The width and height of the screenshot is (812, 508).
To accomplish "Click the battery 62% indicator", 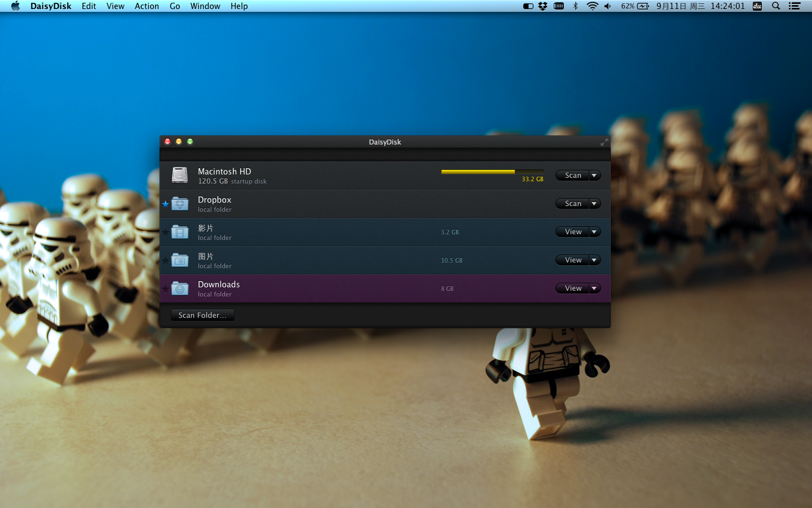I will pyautogui.click(x=635, y=6).
